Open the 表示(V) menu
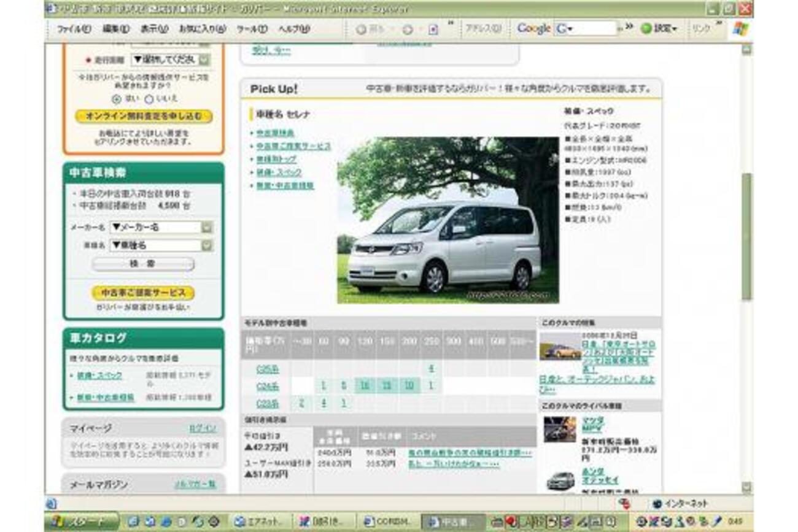798x532 pixels. click(154, 29)
